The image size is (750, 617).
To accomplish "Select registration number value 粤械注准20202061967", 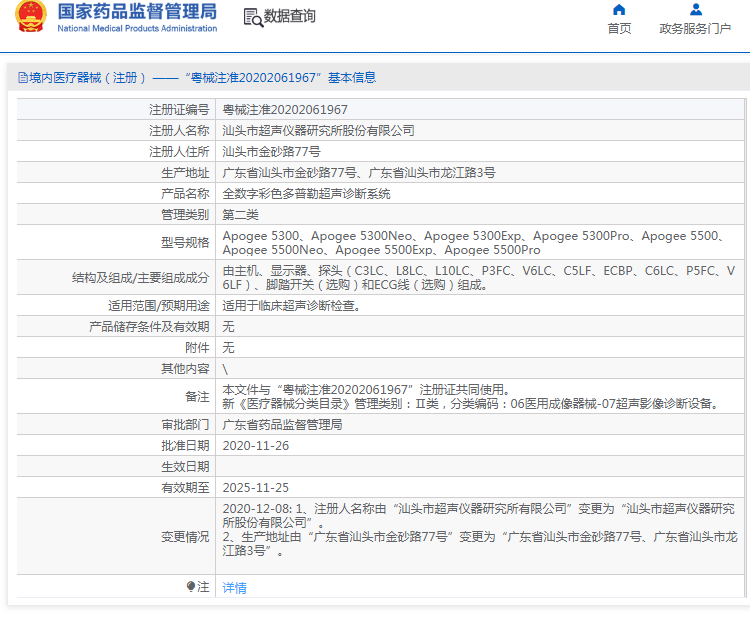I will (x=285, y=110).
